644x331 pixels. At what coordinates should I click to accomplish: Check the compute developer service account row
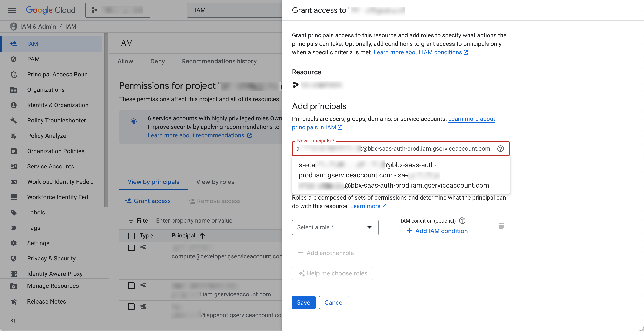(x=131, y=248)
